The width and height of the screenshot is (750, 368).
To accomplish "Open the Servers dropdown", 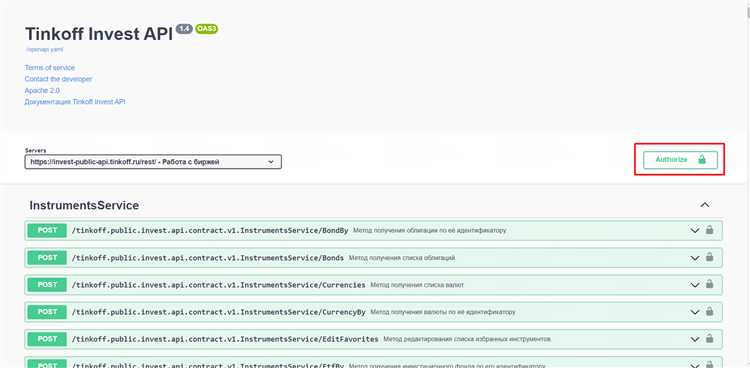I will (x=153, y=162).
